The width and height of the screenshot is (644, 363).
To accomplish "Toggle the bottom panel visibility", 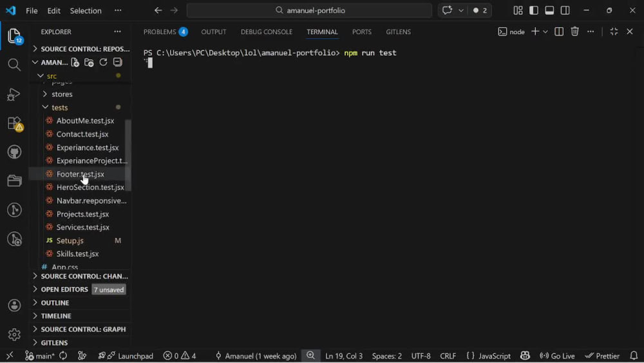I will coord(549,10).
